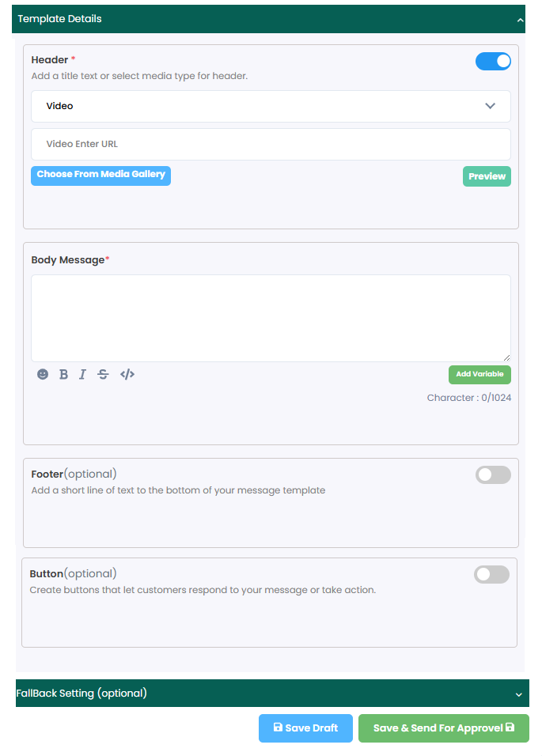
Task: Enable the Footer toggle switch
Action: [x=493, y=475]
